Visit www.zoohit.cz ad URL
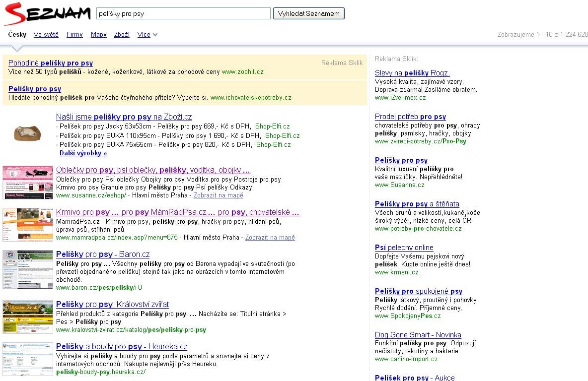 click(243, 71)
